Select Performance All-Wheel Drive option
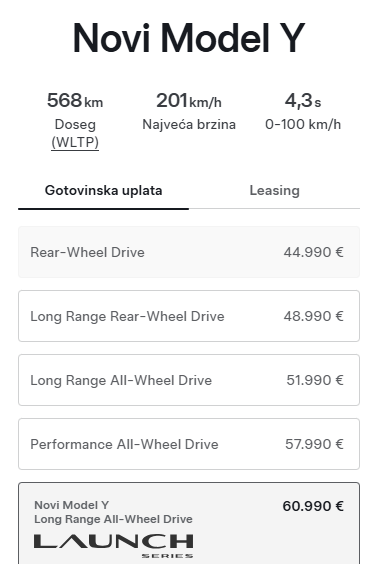The height and width of the screenshot is (564, 372). coord(189,444)
